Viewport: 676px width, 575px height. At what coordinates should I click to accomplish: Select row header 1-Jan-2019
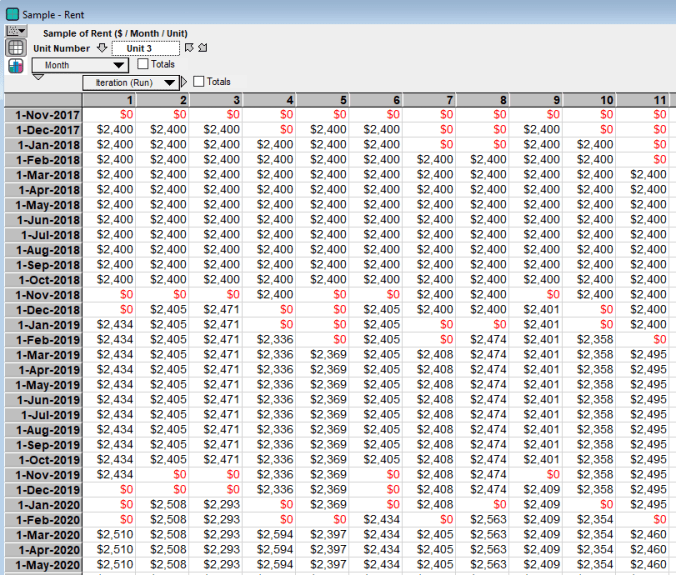click(43, 325)
